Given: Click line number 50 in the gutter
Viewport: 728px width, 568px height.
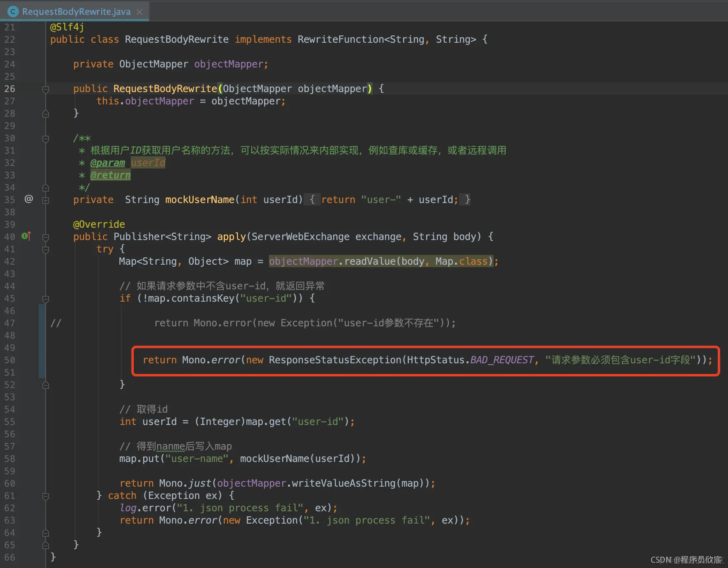Looking at the screenshot, I should point(9,360).
